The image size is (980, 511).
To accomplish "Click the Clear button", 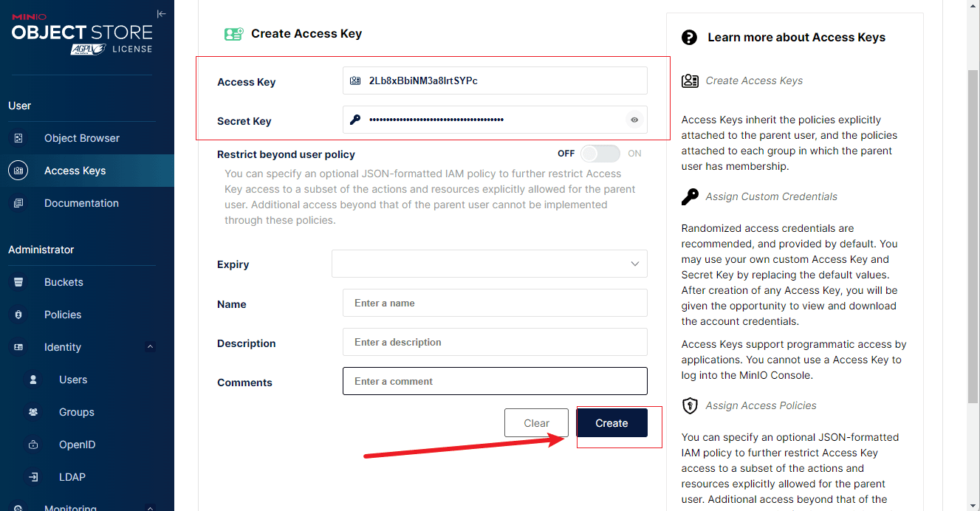I will tap(536, 423).
